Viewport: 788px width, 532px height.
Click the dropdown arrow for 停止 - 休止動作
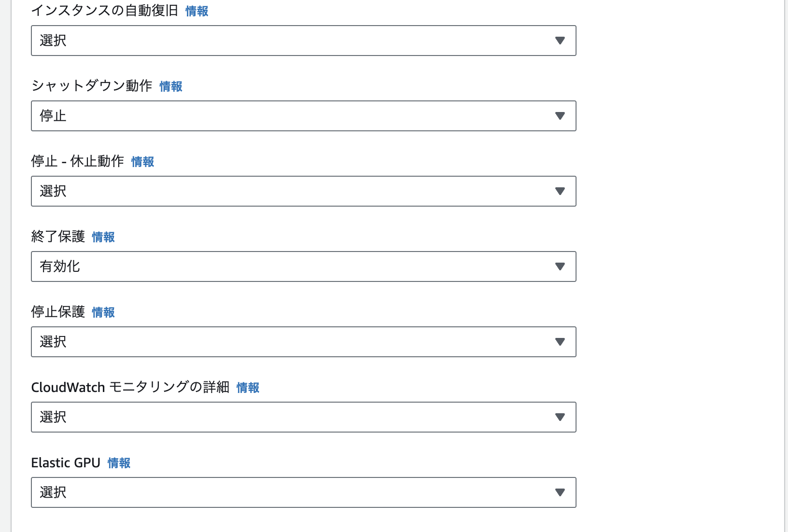click(x=560, y=191)
